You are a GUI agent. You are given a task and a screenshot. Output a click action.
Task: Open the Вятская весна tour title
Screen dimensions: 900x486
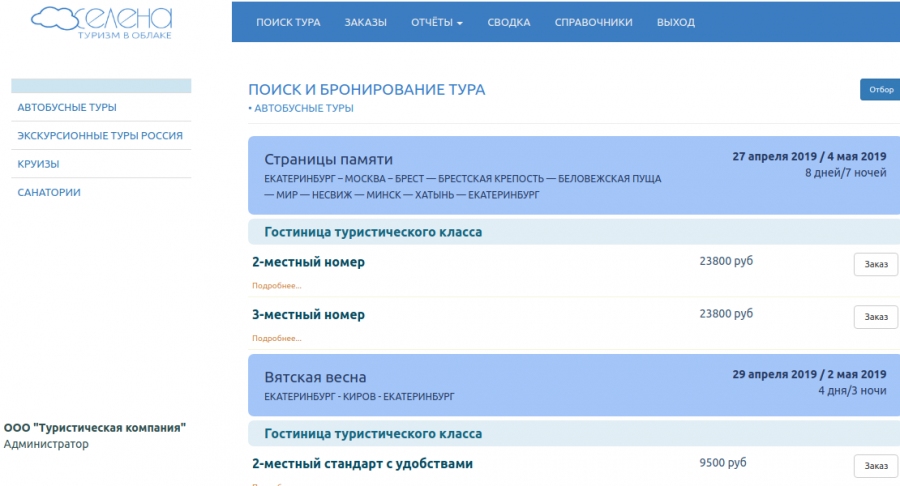[x=315, y=378]
